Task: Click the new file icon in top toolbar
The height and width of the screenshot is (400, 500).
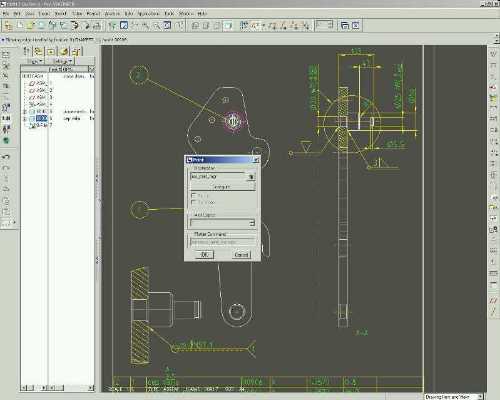Action: coord(20,25)
